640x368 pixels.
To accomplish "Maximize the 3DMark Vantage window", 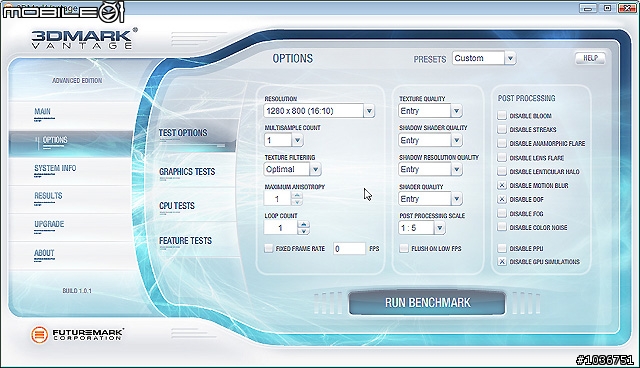I will click(x=607, y=8).
